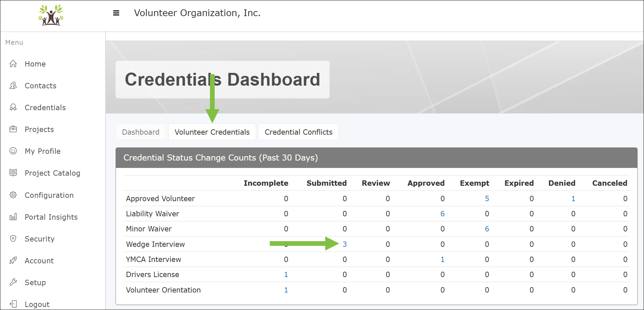Open Home in the sidebar menu

click(x=35, y=64)
